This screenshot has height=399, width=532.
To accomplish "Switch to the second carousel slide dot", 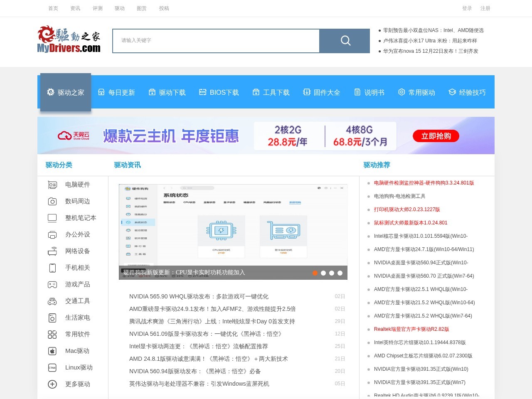I will tap(323, 273).
